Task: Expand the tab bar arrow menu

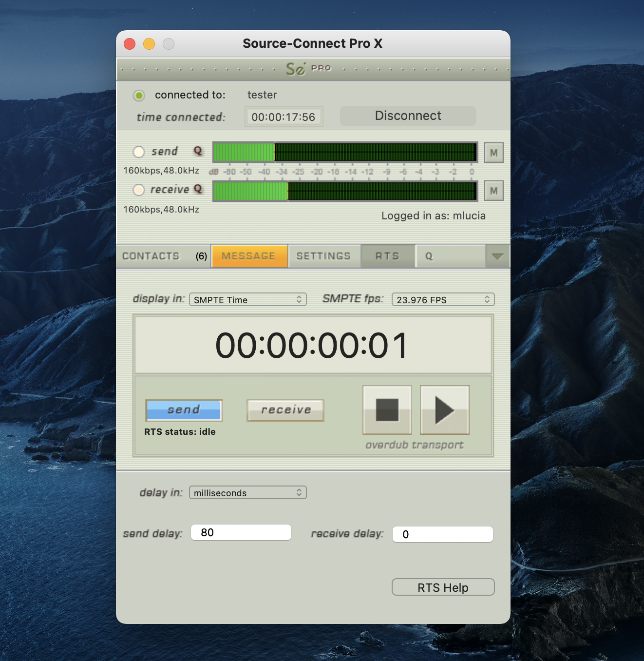Action: tap(497, 256)
